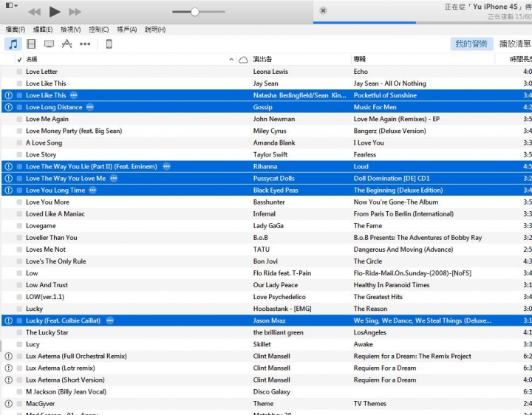532x415 pixels.
Task: Select the song LOW(ver.1.1)
Action: point(45,297)
